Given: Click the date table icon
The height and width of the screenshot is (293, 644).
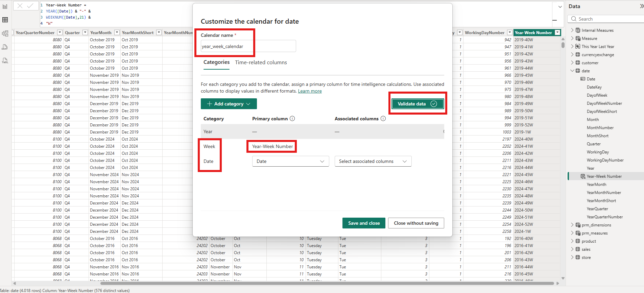Looking at the screenshot, I should (x=578, y=71).
